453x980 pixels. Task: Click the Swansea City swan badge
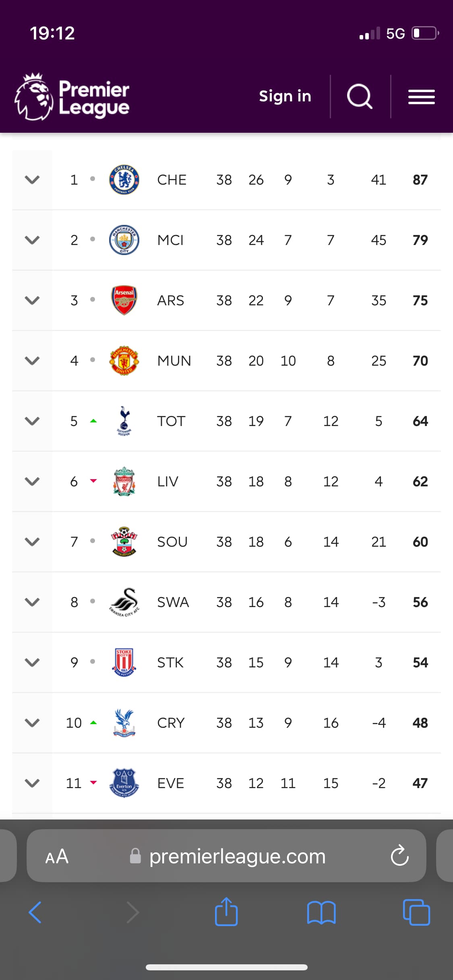[124, 602]
